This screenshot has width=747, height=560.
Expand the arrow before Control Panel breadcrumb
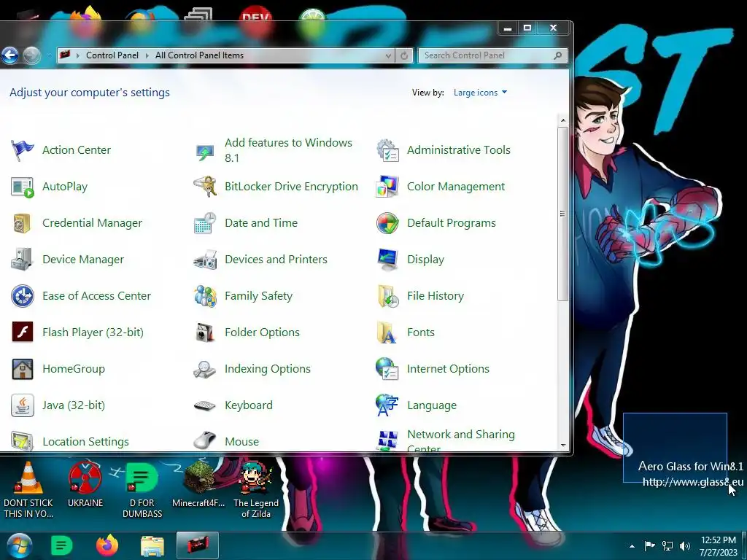(77, 55)
